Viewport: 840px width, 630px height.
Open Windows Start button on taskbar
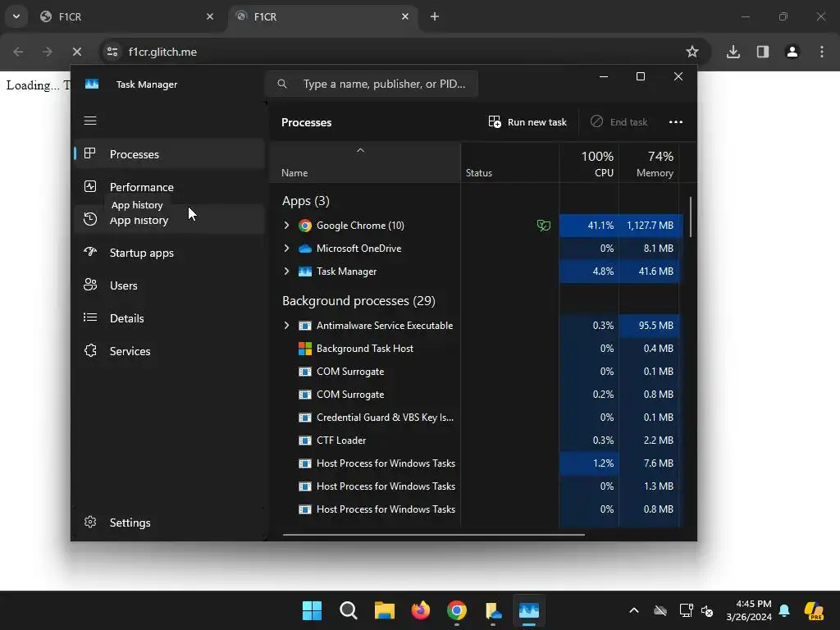click(312, 610)
